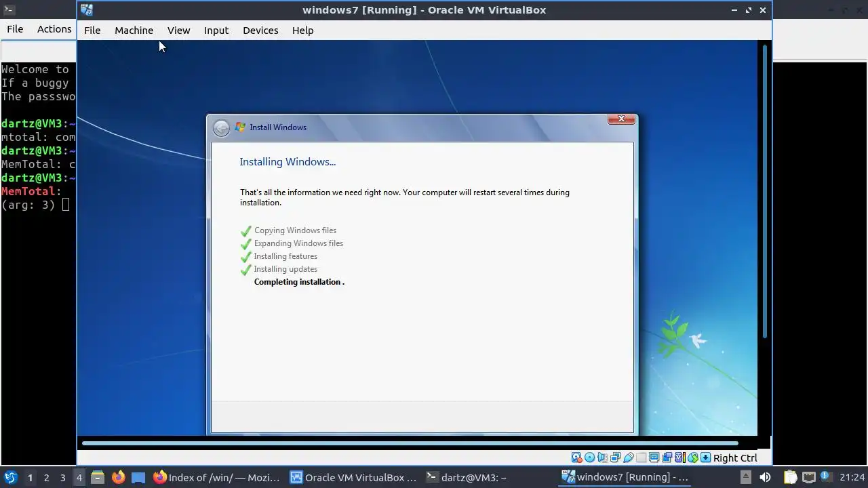Click terminal icon in top-left title bar

(9, 9)
